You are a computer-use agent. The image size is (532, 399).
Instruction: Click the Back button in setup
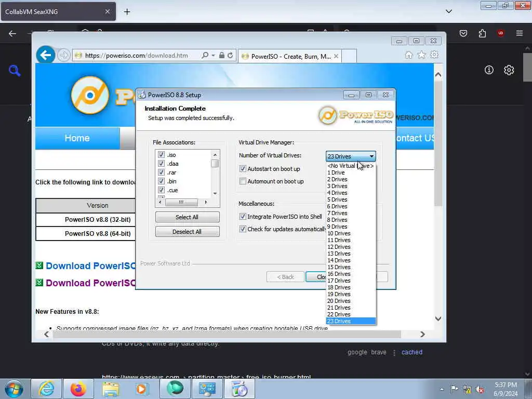click(x=285, y=277)
